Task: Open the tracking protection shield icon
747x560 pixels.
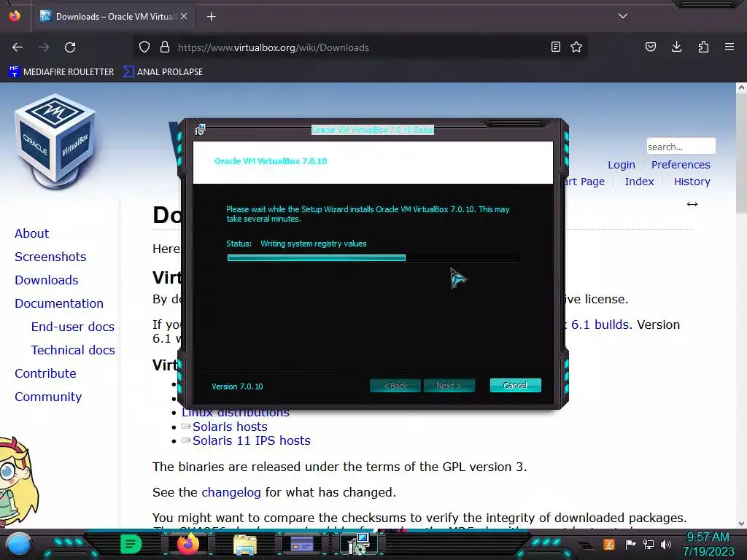Action: (x=144, y=47)
